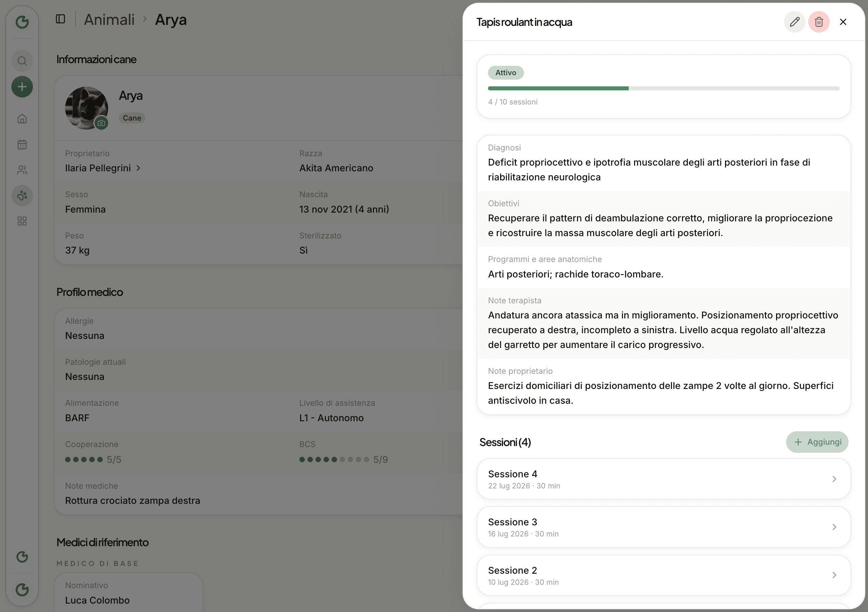Click the app logo atop the sidebar
The height and width of the screenshot is (612, 868).
tap(22, 22)
